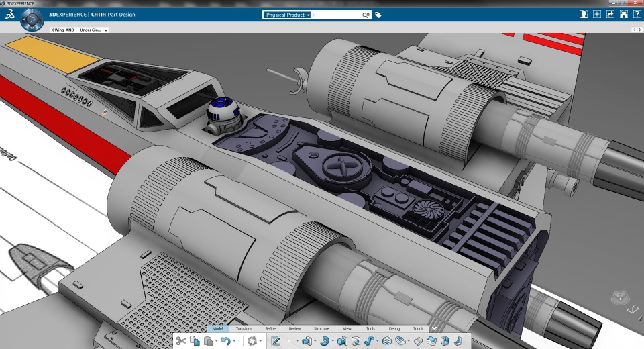Viewport: 644px width, 349px height.
Task: Click the 3D robot manipulator in viewport
Action: (x=620, y=297)
